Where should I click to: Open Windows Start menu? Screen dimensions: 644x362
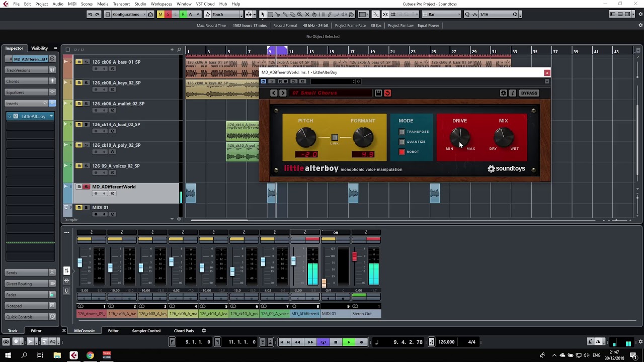(x=8, y=355)
